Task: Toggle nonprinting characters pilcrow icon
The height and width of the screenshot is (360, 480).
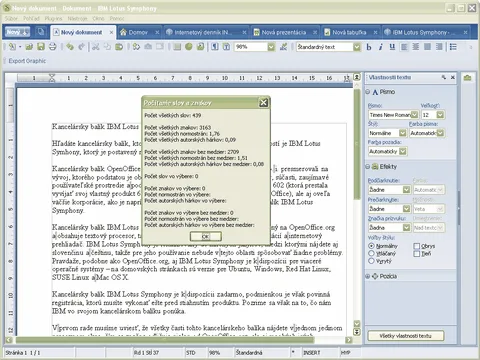Action: [x=215, y=47]
